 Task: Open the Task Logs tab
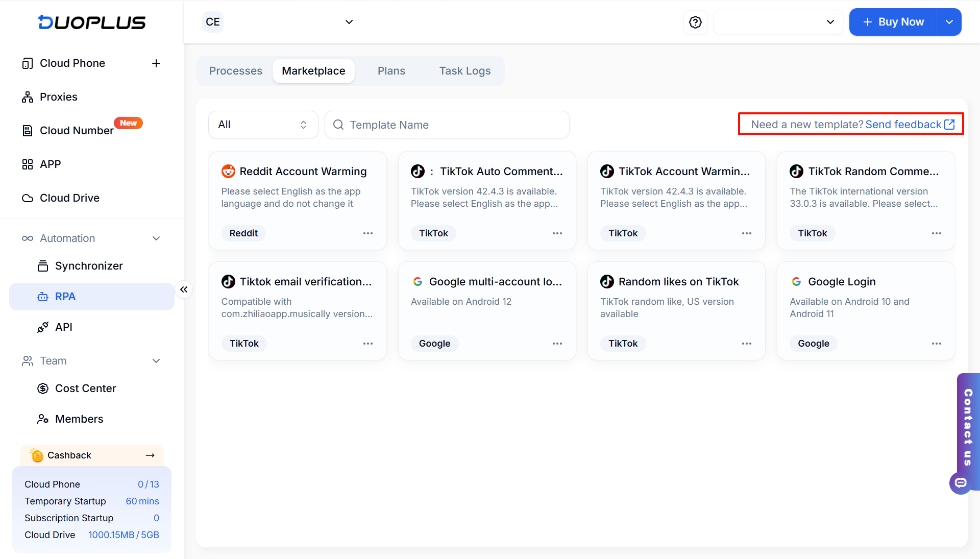pos(465,71)
